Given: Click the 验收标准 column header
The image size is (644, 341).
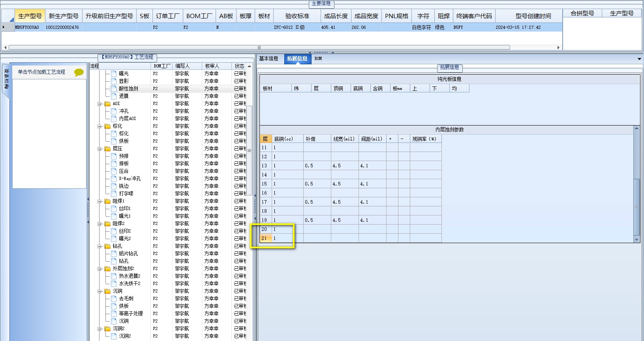Looking at the screenshot, I should point(297,16).
